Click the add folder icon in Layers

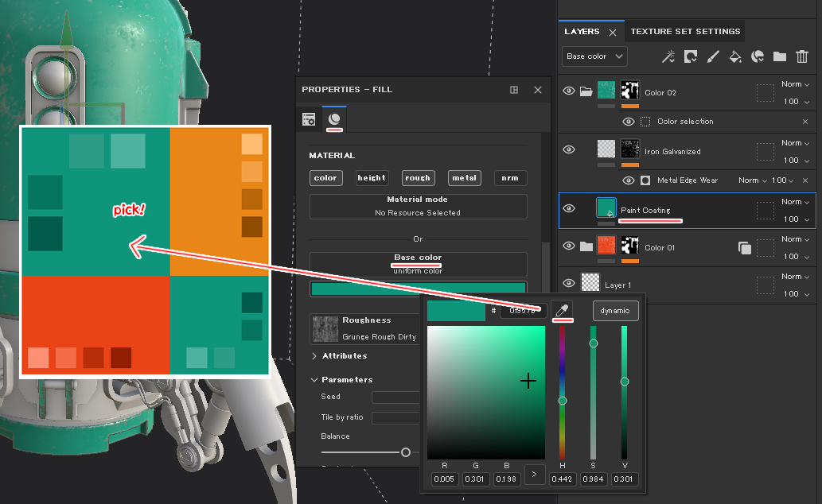click(779, 56)
